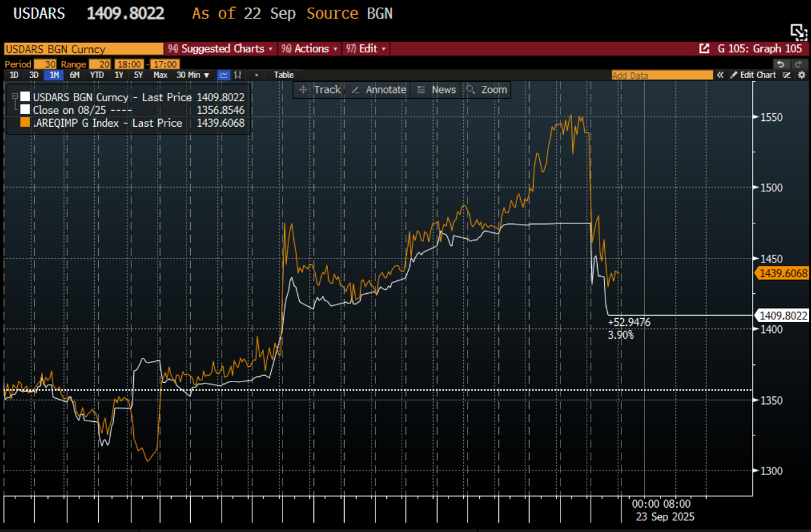811x532 pixels.
Task: Collapse the toolbar with double-chevron icon
Action: [721, 75]
